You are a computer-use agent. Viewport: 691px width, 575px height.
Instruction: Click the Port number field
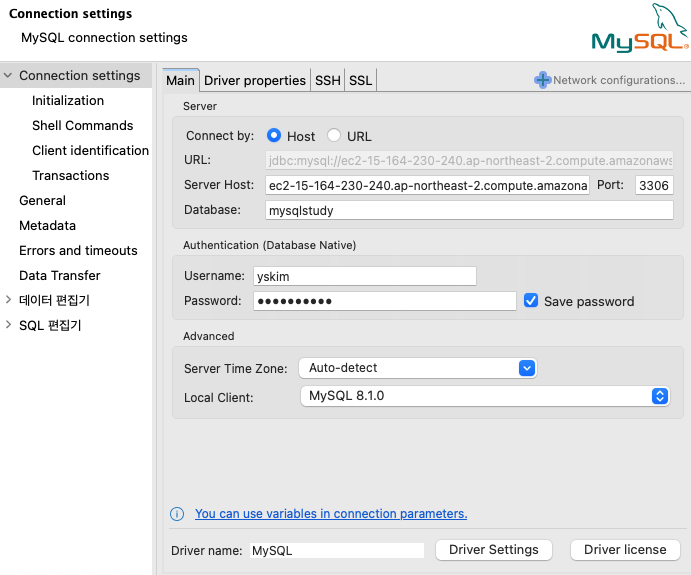[x=654, y=186]
